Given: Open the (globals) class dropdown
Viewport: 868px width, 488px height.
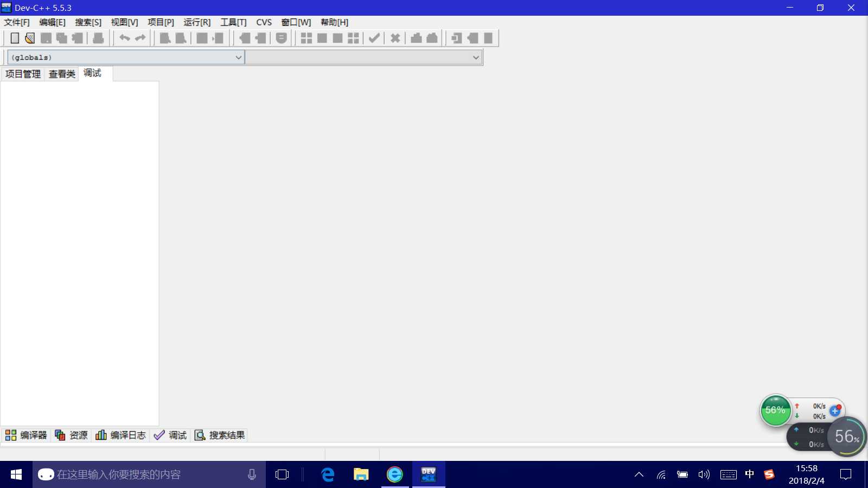Looking at the screenshot, I should (126, 57).
